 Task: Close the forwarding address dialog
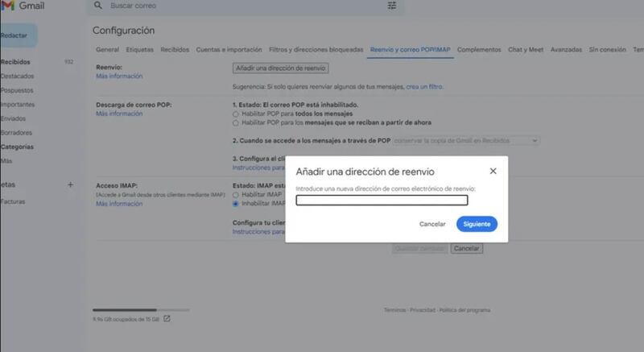(x=493, y=171)
